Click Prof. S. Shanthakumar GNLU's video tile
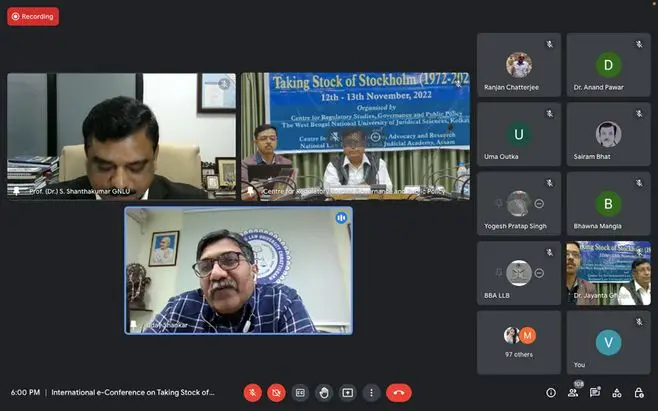The width and height of the screenshot is (658, 411). click(x=121, y=136)
